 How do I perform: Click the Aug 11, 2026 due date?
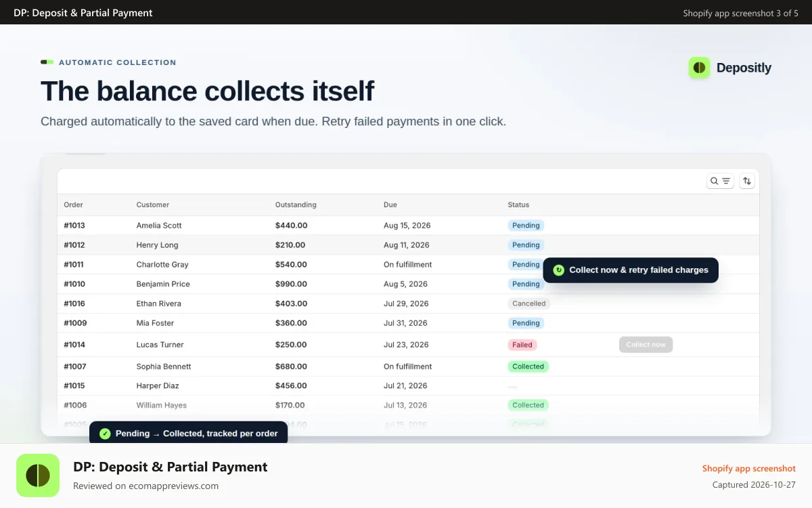(x=407, y=245)
